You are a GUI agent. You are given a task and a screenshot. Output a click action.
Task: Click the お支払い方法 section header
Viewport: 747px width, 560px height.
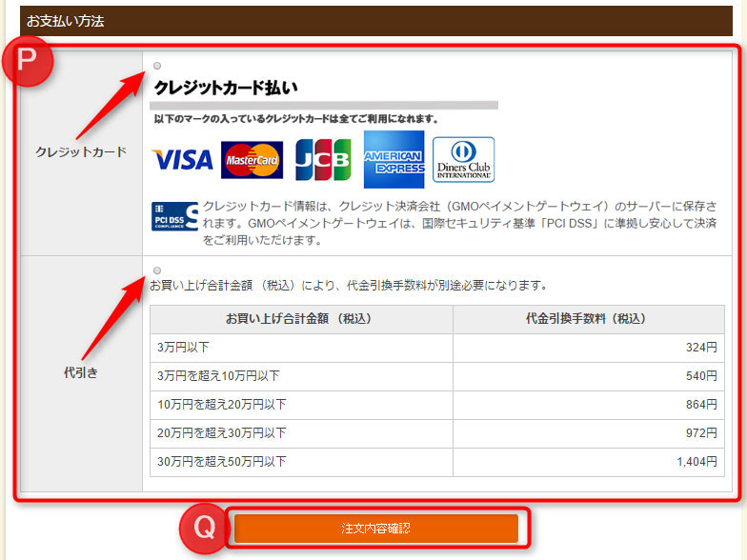coord(375,21)
